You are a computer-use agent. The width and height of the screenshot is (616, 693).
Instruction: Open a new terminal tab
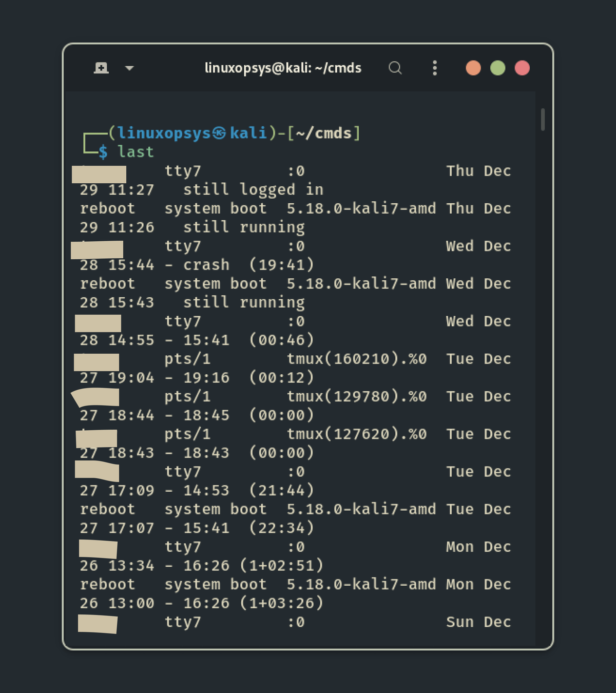click(x=101, y=68)
